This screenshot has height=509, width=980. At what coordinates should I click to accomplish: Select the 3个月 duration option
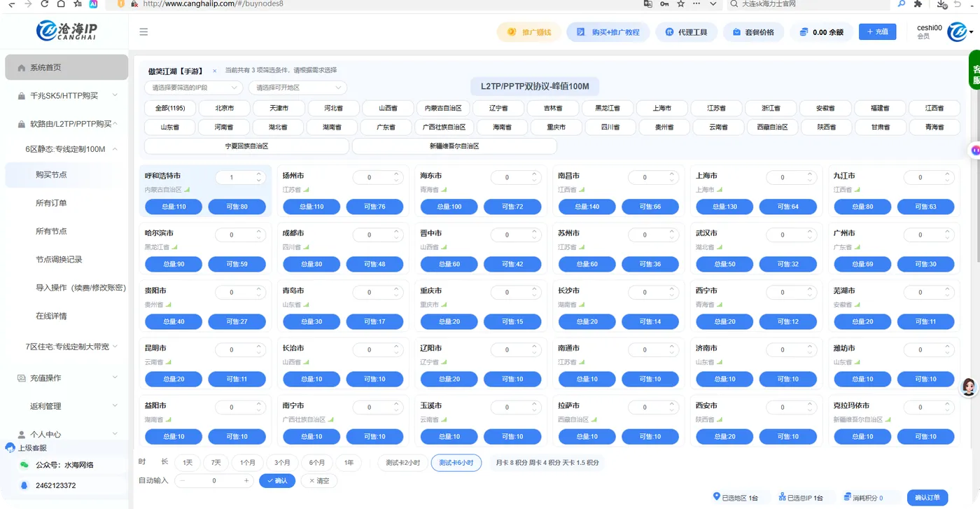282,463
